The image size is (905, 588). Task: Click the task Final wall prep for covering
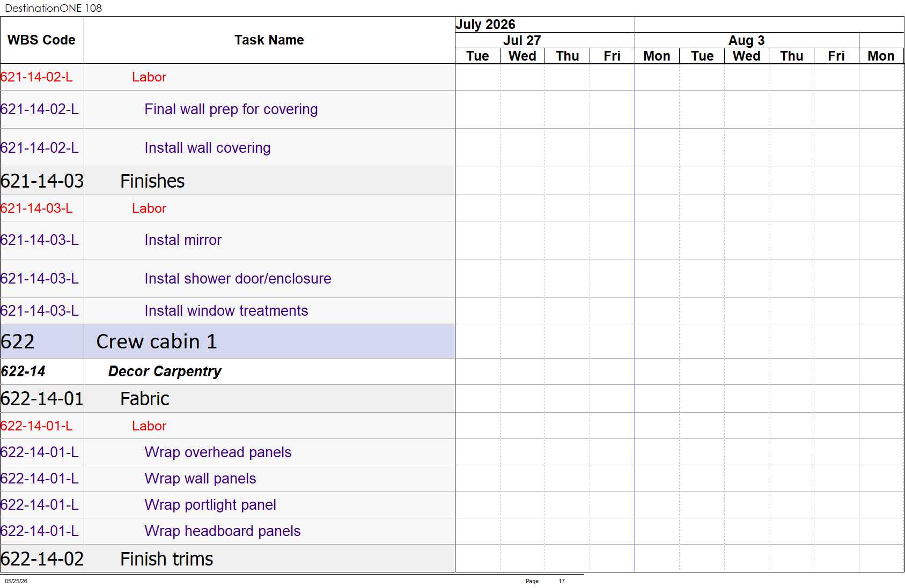point(231,109)
